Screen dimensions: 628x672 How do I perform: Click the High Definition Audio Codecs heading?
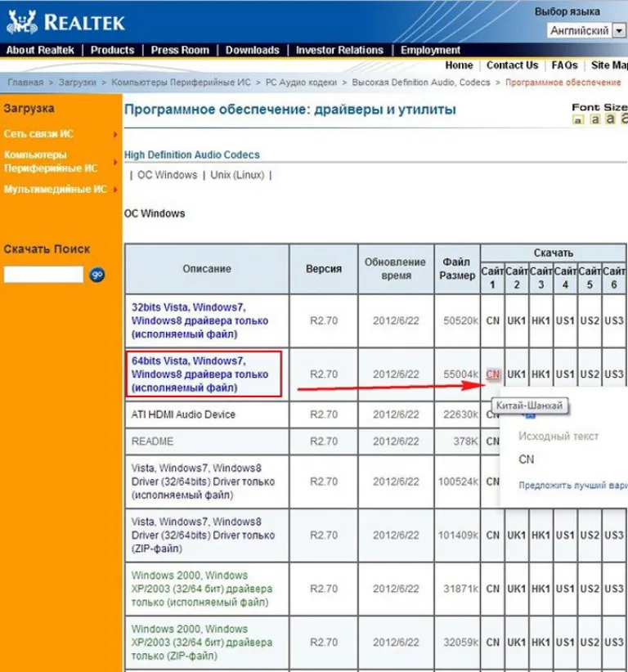(192, 155)
